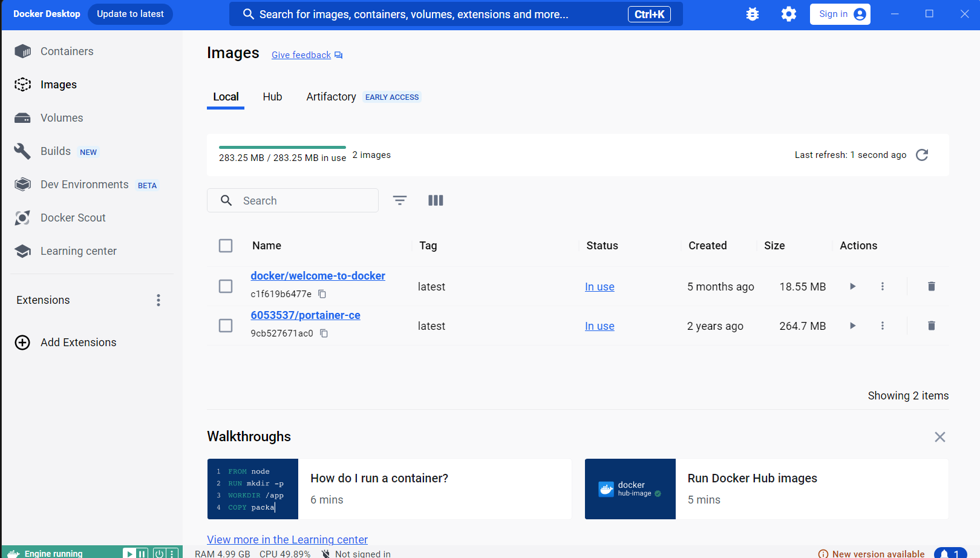Click In use status for portainer-ce
This screenshot has height=558, width=980.
599,326
